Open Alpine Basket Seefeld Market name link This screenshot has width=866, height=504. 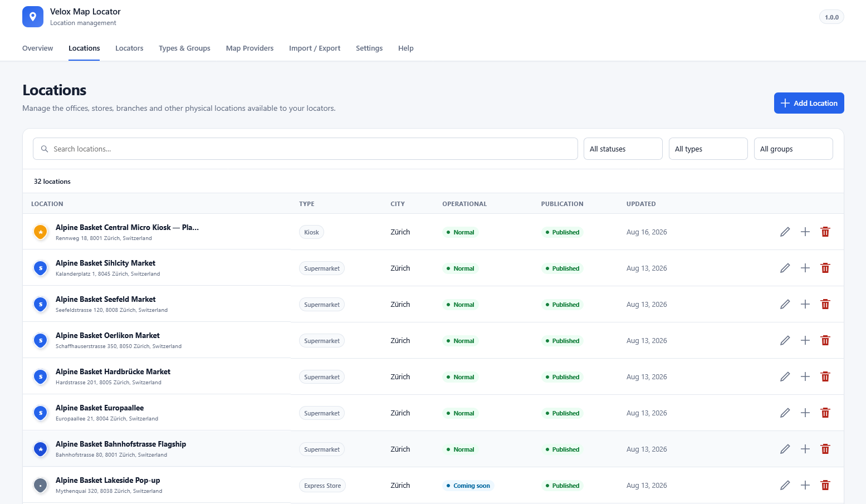[105, 299]
